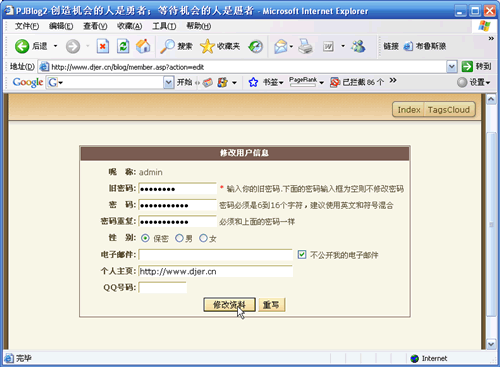Select the 女 gender radio button
Screen dimensions: 500x367
coord(203,238)
